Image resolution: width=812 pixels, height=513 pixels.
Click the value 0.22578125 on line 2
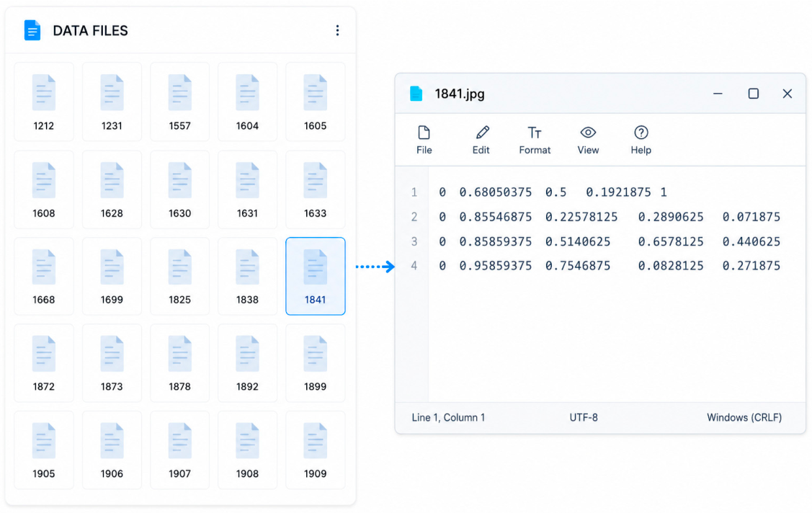pos(581,217)
